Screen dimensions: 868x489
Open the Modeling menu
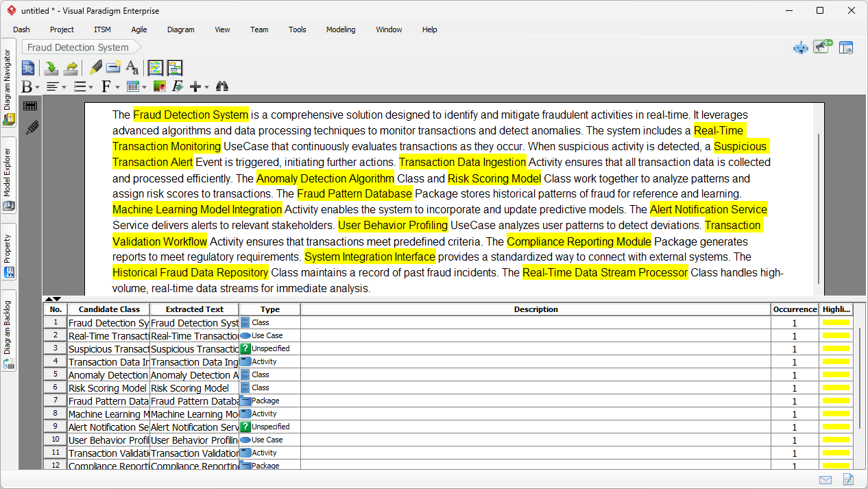coord(341,29)
